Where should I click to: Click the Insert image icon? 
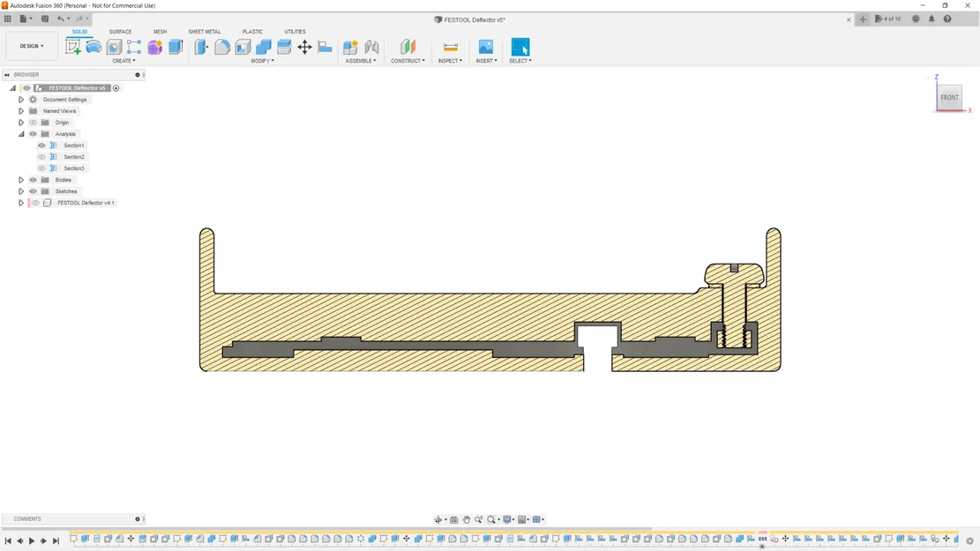click(x=485, y=47)
